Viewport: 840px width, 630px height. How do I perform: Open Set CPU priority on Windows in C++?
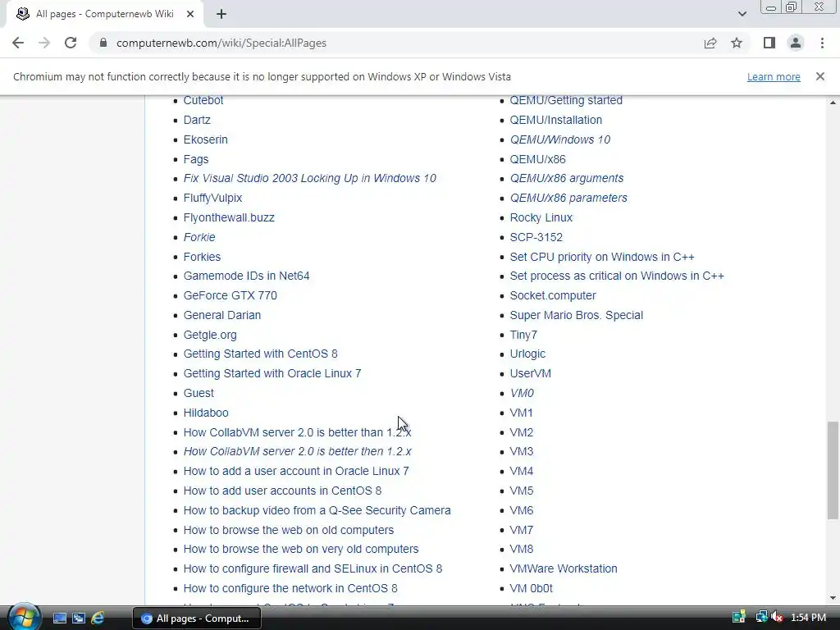coord(602,257)
